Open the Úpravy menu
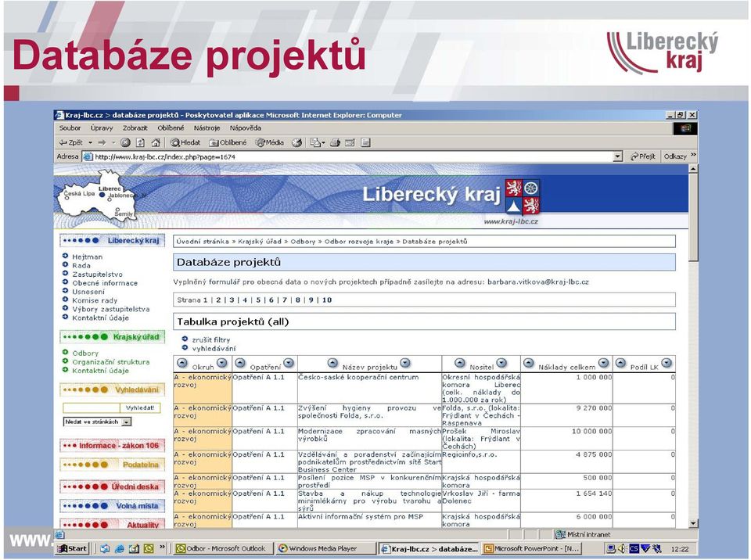The height and width of the screenshot is (560, 751). click(x=102, y=128)
